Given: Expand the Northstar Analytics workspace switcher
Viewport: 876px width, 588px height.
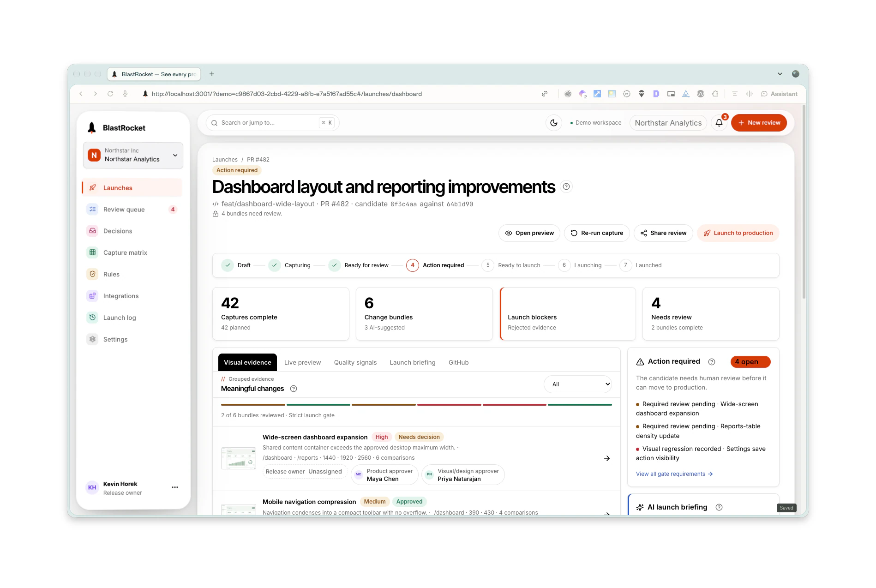Looking at the screenshot, I should (x=133, y=155).
